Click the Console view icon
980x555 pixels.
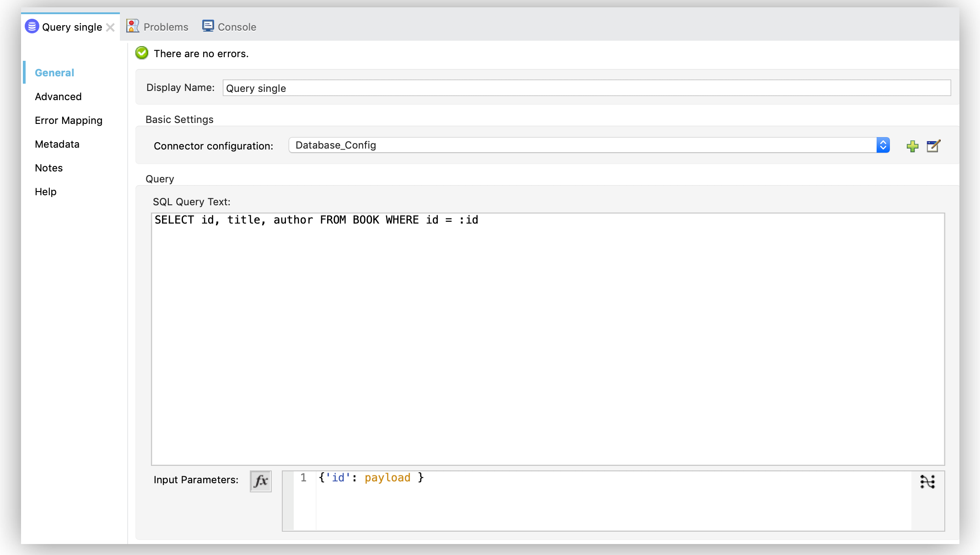(x=208, y=26)
